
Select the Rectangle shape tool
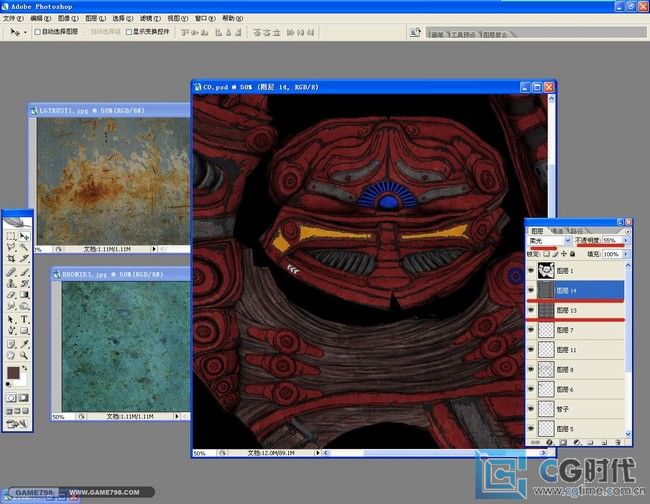[x=24, y=330]
